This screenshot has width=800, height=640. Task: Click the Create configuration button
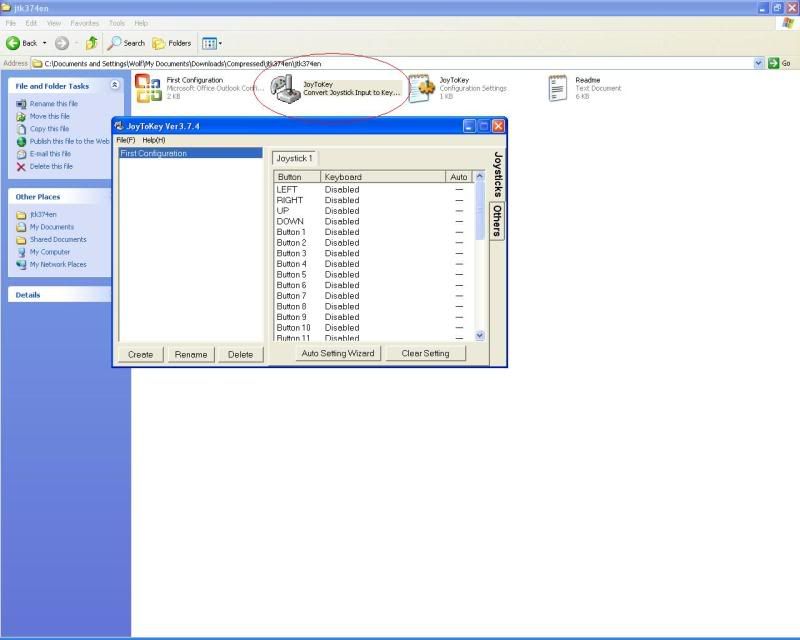141,354
